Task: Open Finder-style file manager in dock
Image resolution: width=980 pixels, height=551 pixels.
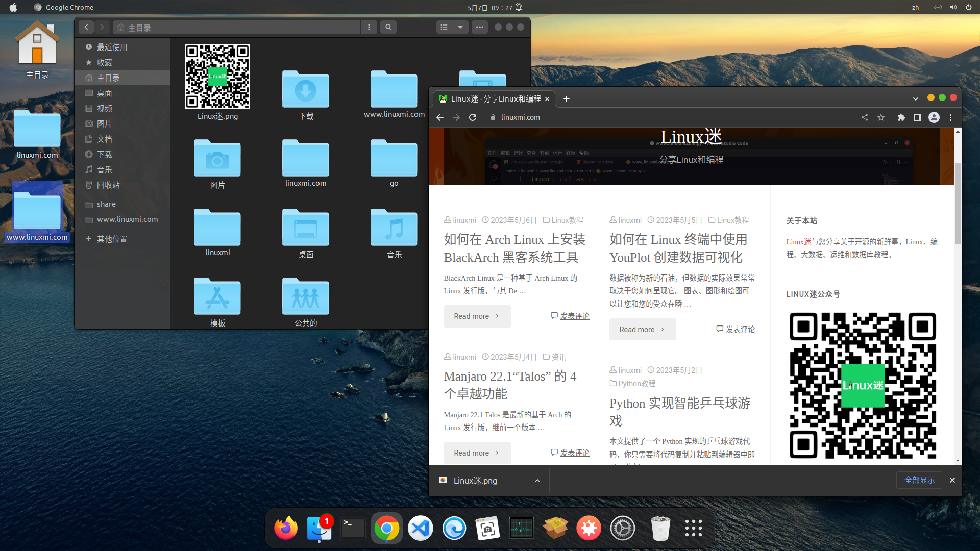Action: point(320,529)
